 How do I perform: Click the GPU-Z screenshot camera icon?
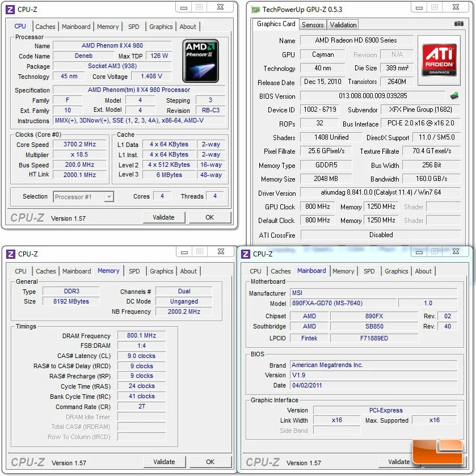click(x=458, y=24)
